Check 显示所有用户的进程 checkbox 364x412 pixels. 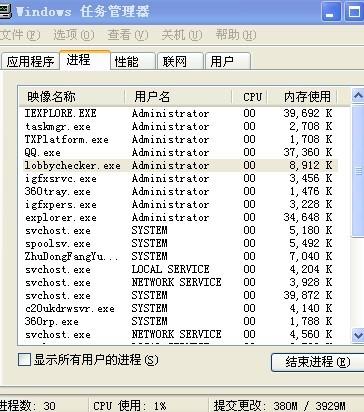pyautogui.click(x=24, y=360)
